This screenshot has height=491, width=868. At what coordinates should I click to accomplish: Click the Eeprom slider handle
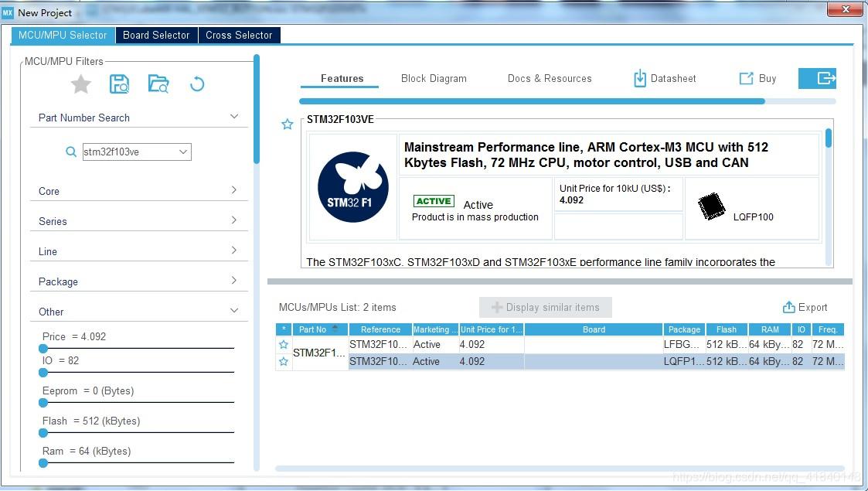tap(43, 402)
